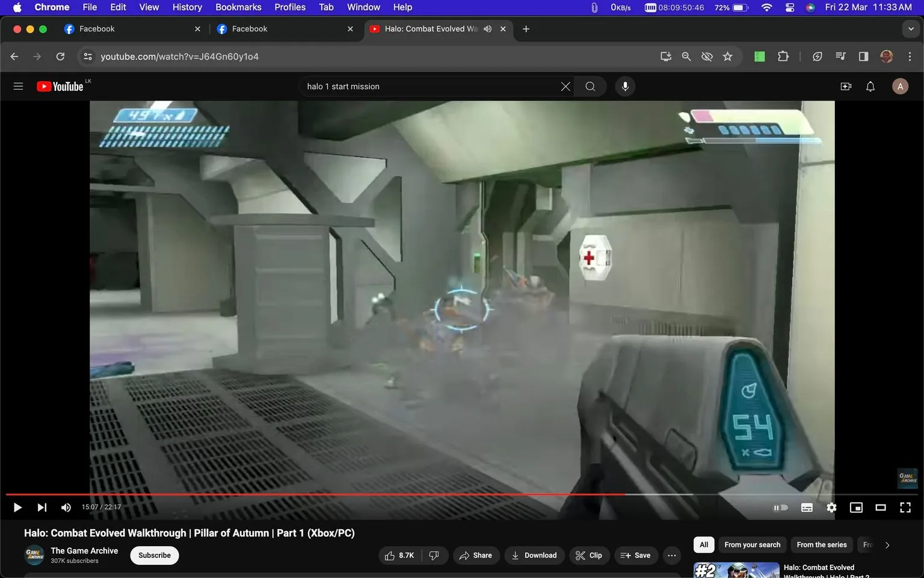The height and width of the screenshot is (578, 924).
Task: Subscribe to The Game Archive channel
Action: click(154, 555)
